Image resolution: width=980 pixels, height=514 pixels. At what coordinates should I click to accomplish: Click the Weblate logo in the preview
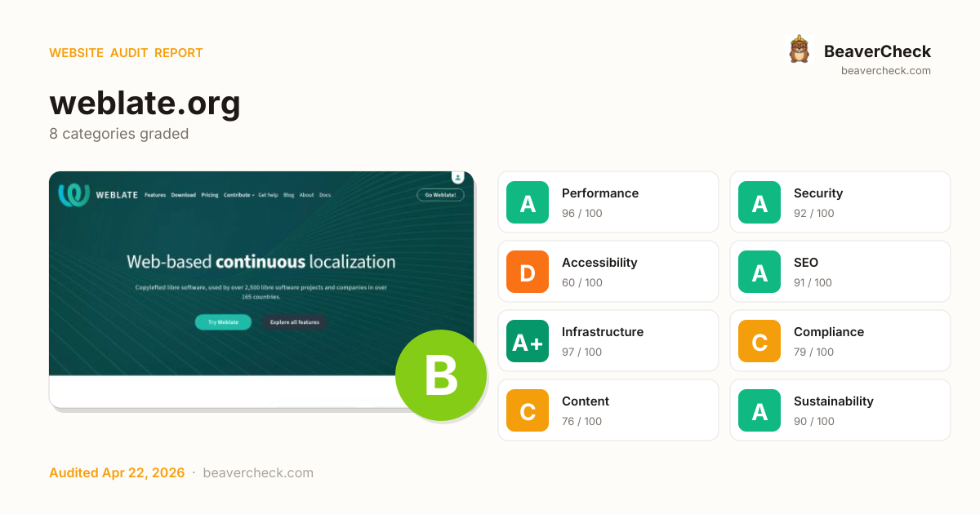(x=73, y=195)
